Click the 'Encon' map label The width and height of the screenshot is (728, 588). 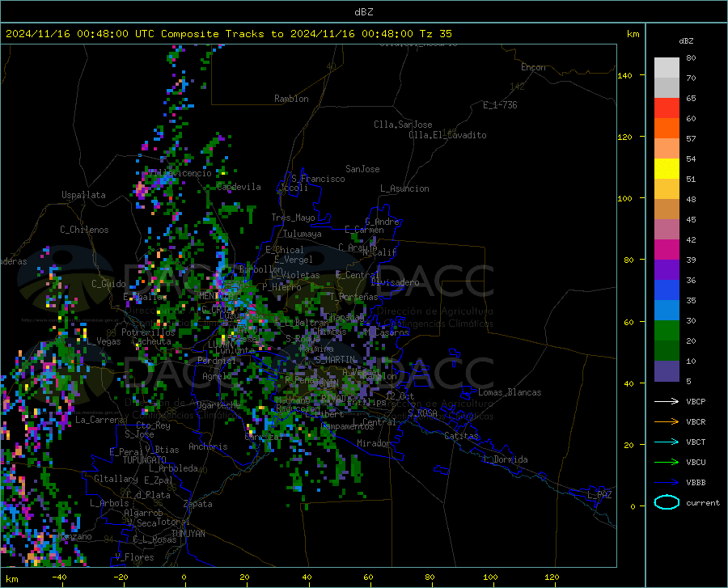(533, 67)
